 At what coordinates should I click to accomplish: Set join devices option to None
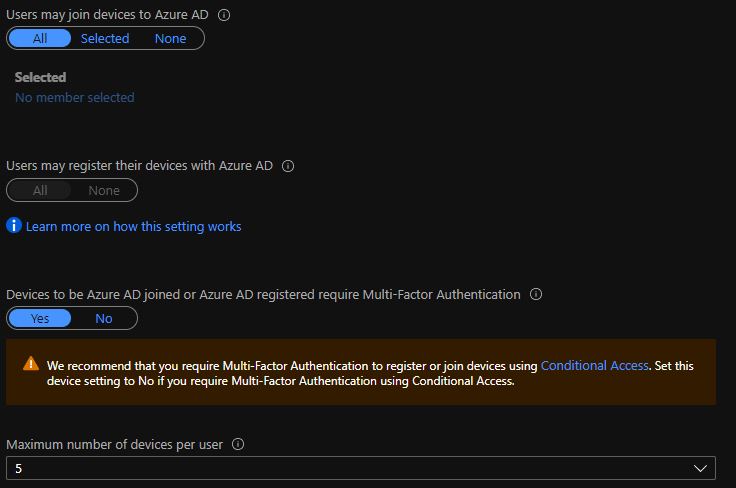(170, 38)
